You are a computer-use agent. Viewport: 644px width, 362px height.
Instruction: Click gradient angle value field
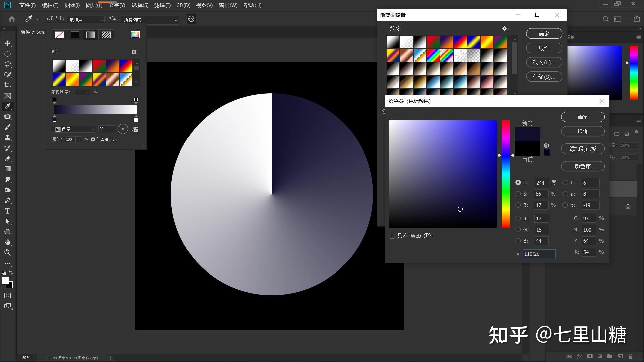(x=106, y=129)
